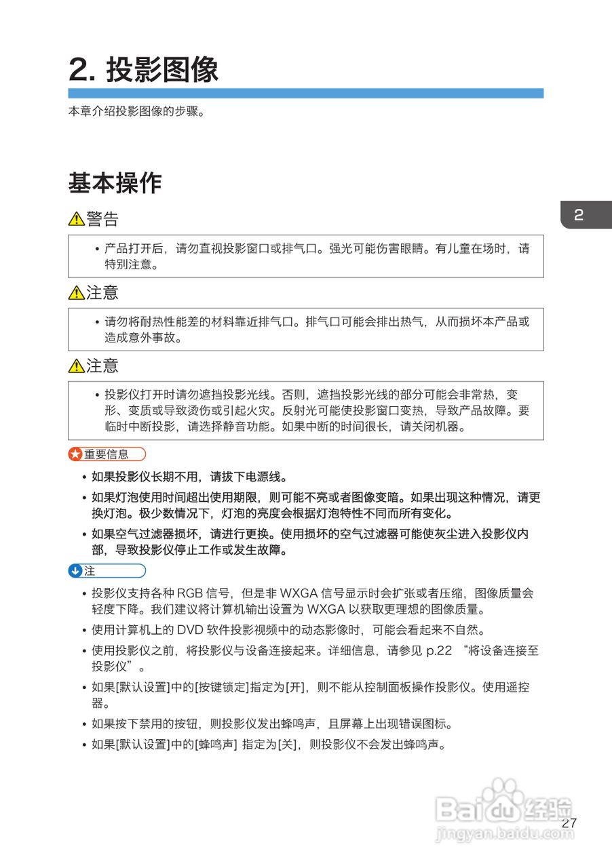Click the orange star icon in 重要信息 label
Image resolution: width=612 pixels, height=868 pixels.
click(75, 454)
